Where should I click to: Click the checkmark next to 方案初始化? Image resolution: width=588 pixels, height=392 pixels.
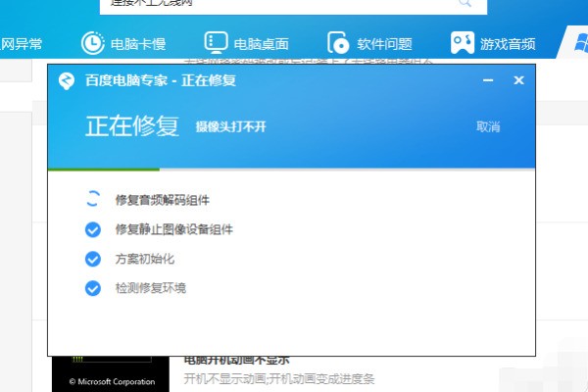click(x=93, y=259)
